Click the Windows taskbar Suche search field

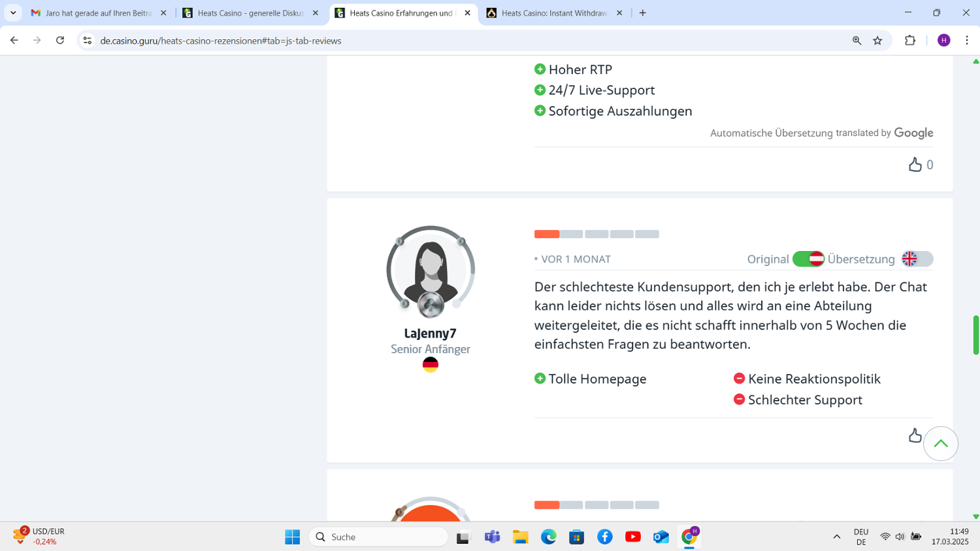[379, 537]
